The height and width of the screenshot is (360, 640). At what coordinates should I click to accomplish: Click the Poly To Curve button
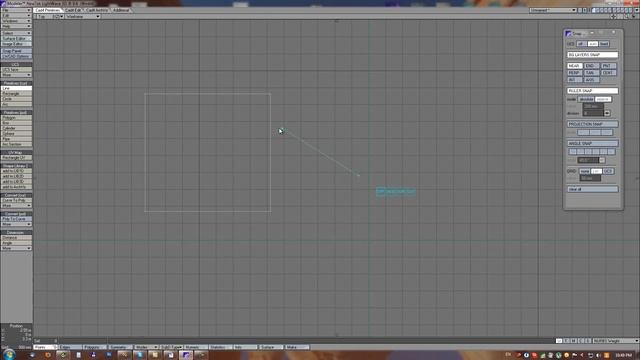[16, 219]
